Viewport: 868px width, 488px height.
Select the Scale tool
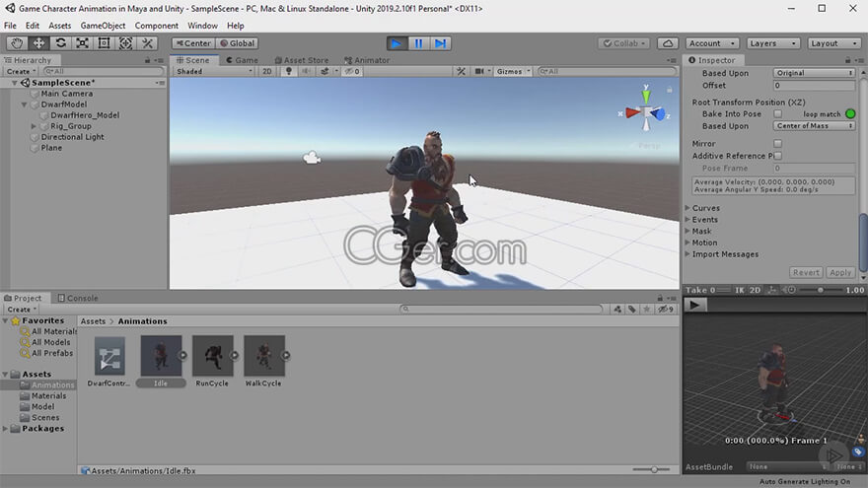[82, 43]
